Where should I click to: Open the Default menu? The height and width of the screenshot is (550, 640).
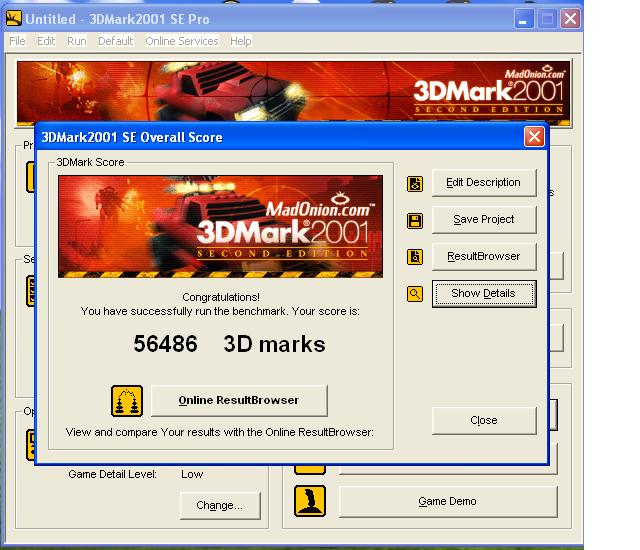[x=116, y=41]
